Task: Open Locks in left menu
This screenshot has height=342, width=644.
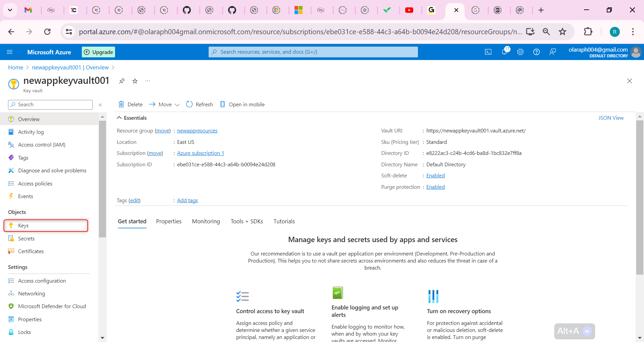Action: 49,332
